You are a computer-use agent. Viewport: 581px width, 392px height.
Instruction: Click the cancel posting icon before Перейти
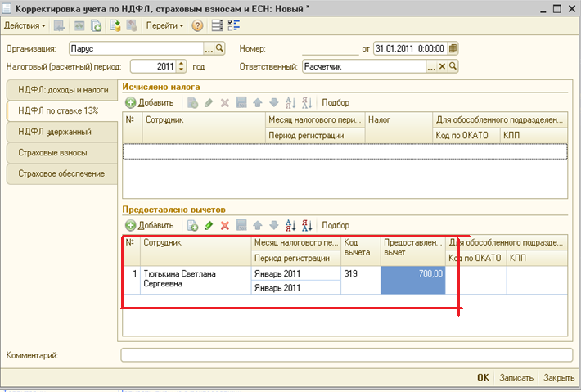click(132, 25)
